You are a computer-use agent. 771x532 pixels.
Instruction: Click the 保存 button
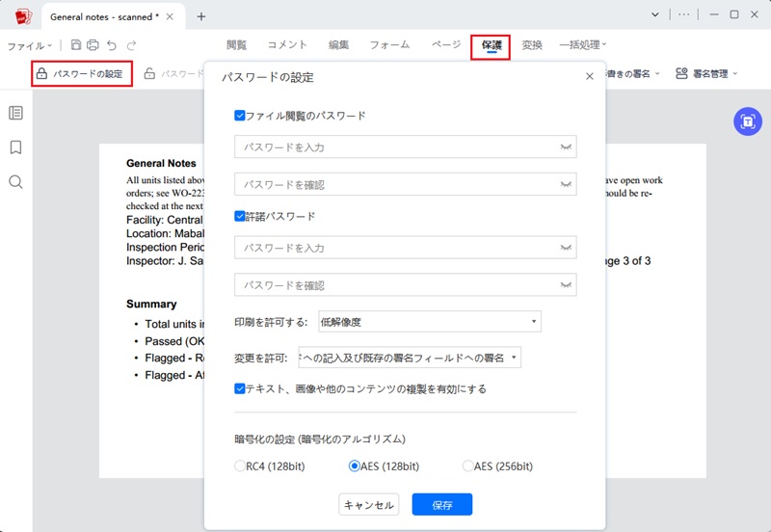pyautogui.click(x=442, y=504)
